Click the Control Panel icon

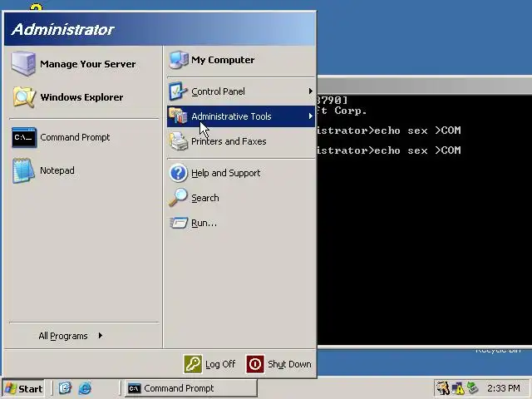pos(178,91)
